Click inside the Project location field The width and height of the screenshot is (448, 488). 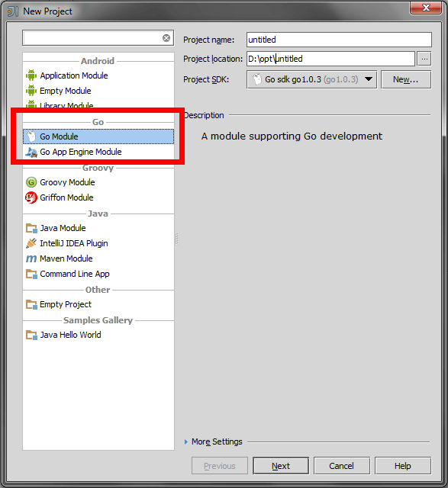[331, 59]
